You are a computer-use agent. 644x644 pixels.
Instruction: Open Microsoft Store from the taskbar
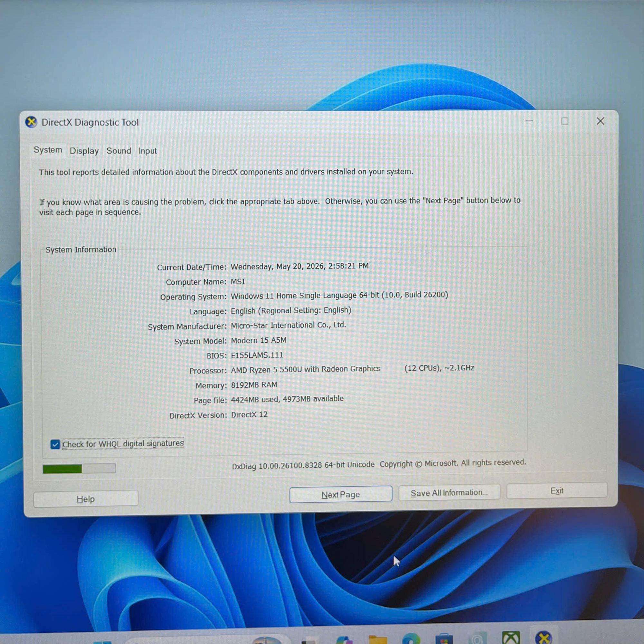point(444,639)
